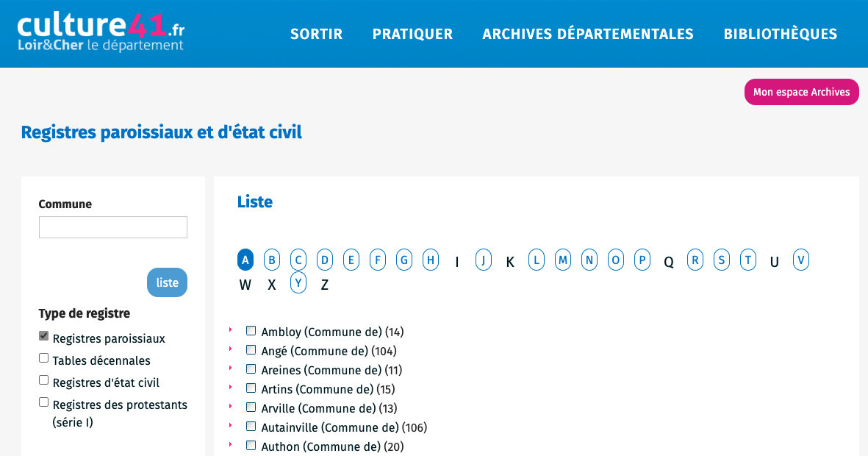868x456 pixels.
Task: Click the text Autainville (Commune de) (106)
Action: point(344,428)
